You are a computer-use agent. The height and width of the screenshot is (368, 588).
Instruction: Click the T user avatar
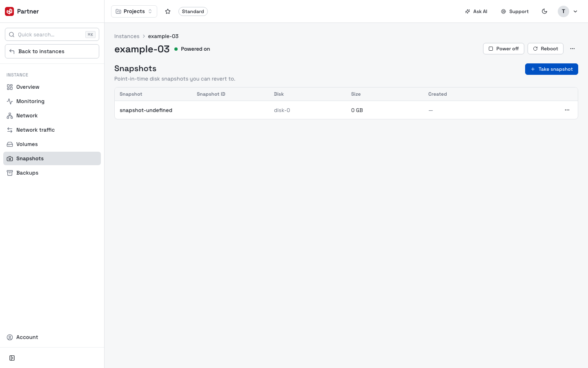563,11
